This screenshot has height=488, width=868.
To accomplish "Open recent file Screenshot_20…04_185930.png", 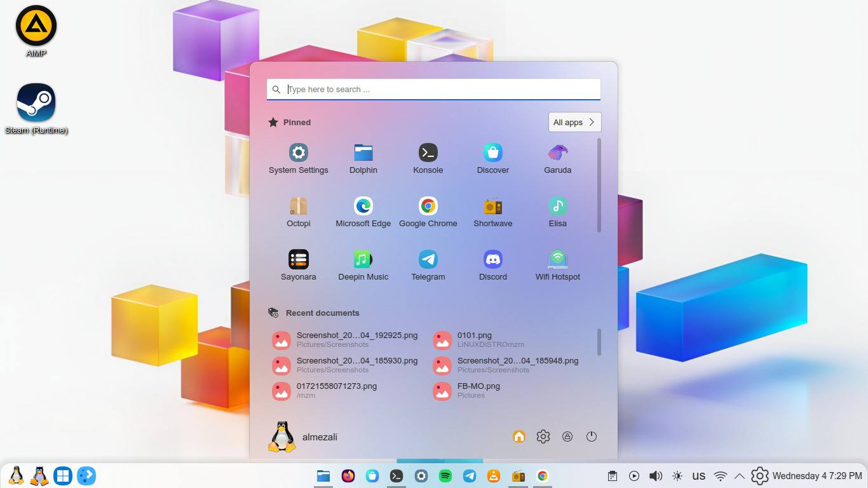I will click(346, 365).
